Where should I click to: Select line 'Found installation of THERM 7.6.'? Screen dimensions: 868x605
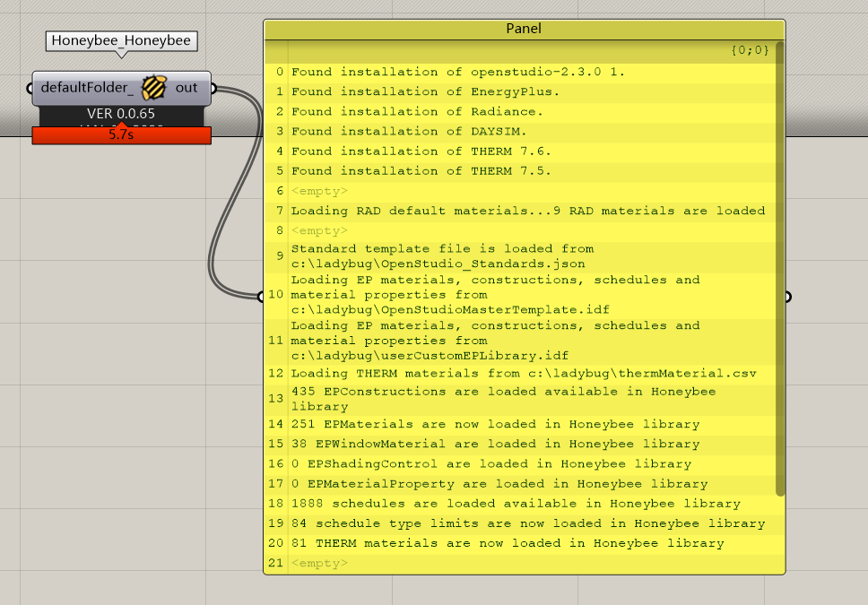pyautogui.click(x=421, y=151)
